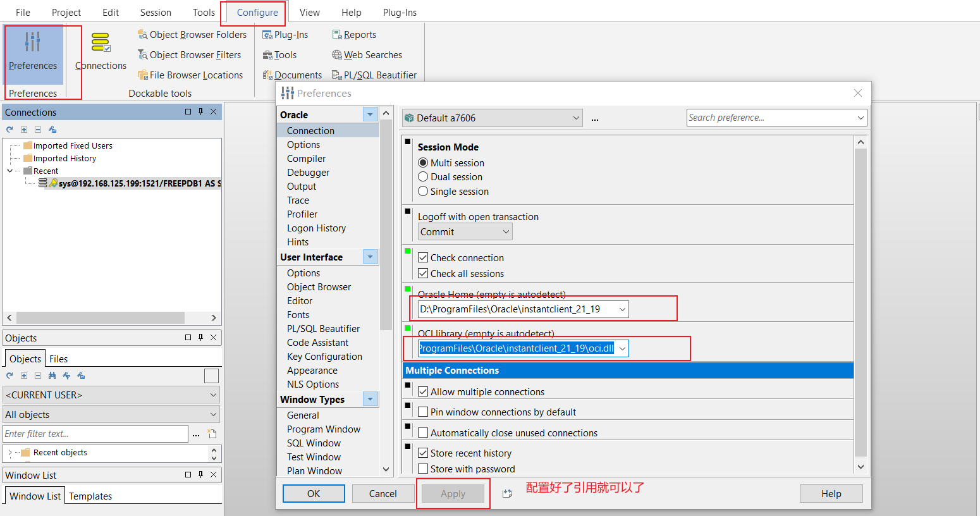Screen dimensions: 980x516
Task: Open the Connections ribbon icon
Action: point(101,51)
